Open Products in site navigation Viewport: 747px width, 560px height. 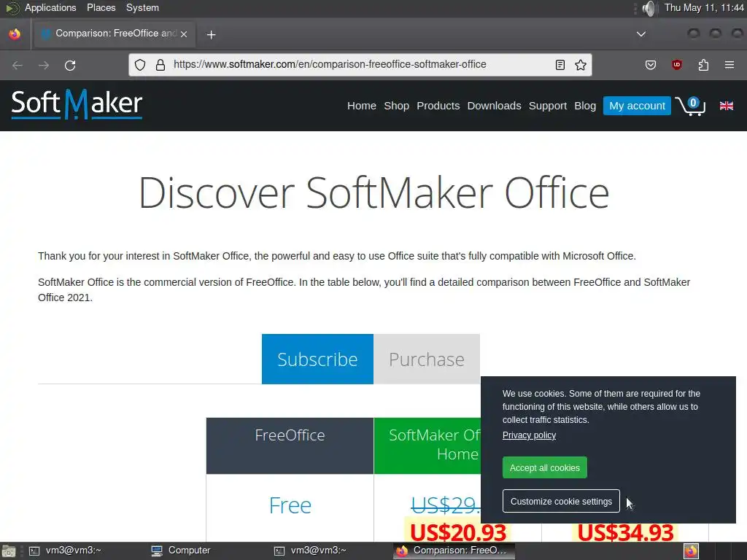tap(438, 106)
